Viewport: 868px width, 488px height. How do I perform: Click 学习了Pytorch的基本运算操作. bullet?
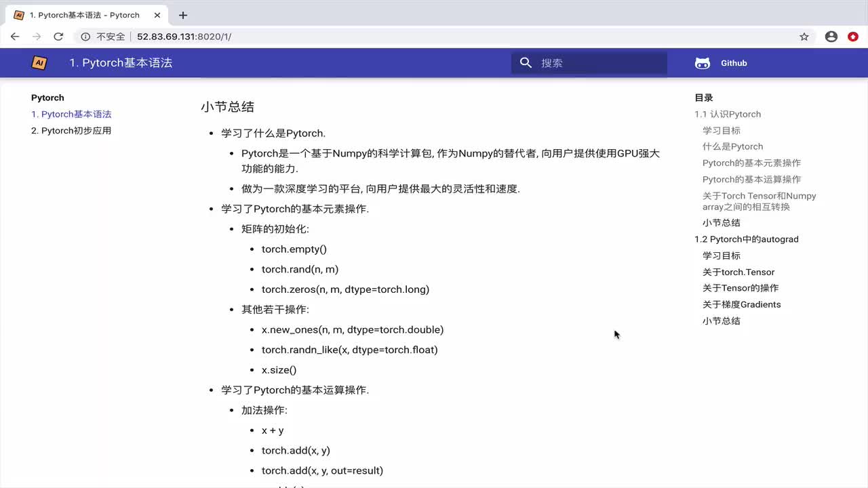point(295,390)
